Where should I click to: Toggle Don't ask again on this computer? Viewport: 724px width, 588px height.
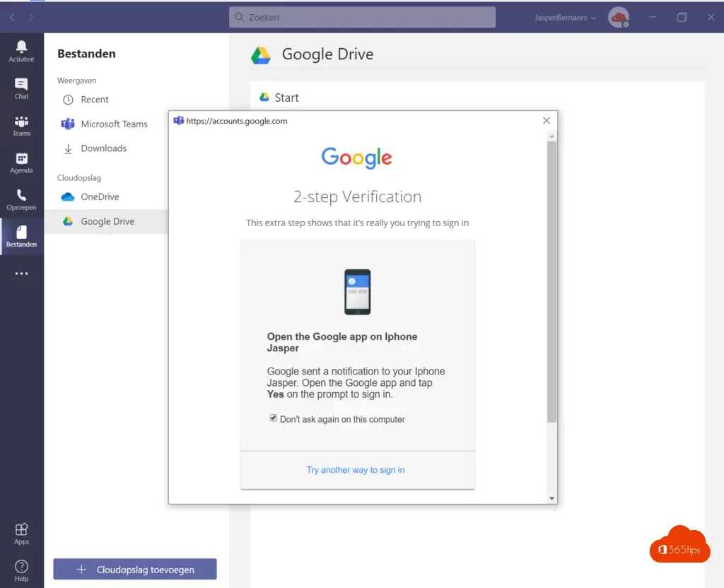[274, 418]
